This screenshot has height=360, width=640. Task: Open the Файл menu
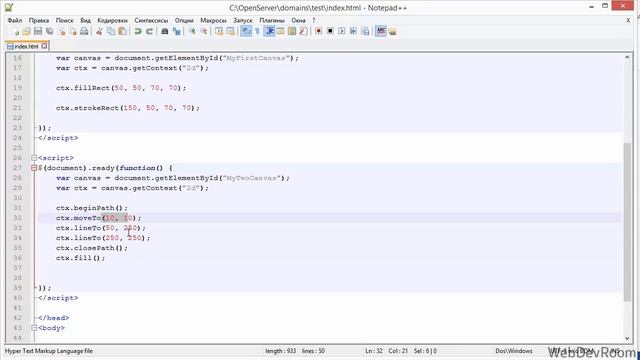tap(15, 20)
